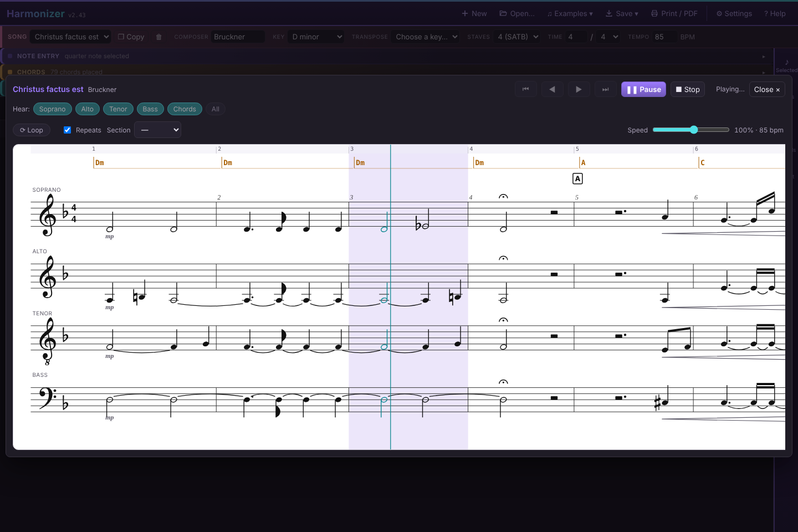Expand the Note Entry panel

387,56
